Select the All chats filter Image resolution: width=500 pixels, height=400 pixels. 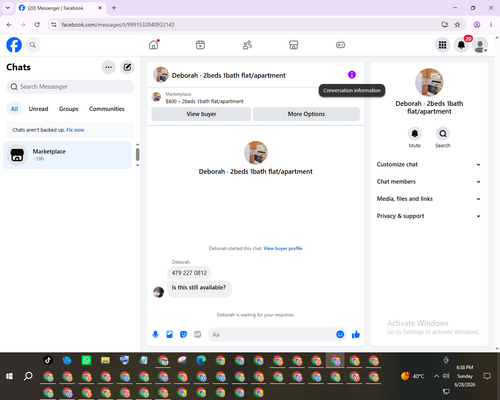14,109
